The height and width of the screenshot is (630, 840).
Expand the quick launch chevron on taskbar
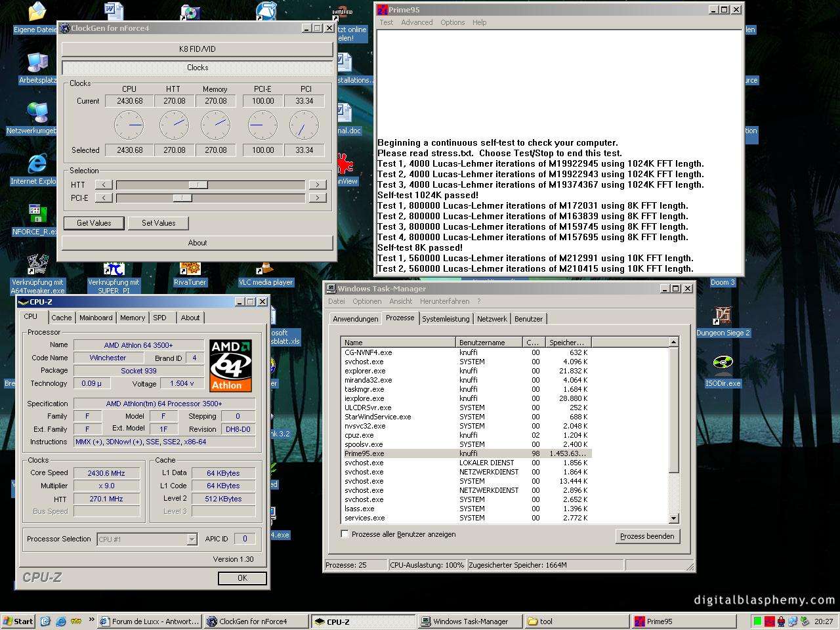[x=91, y=620]
